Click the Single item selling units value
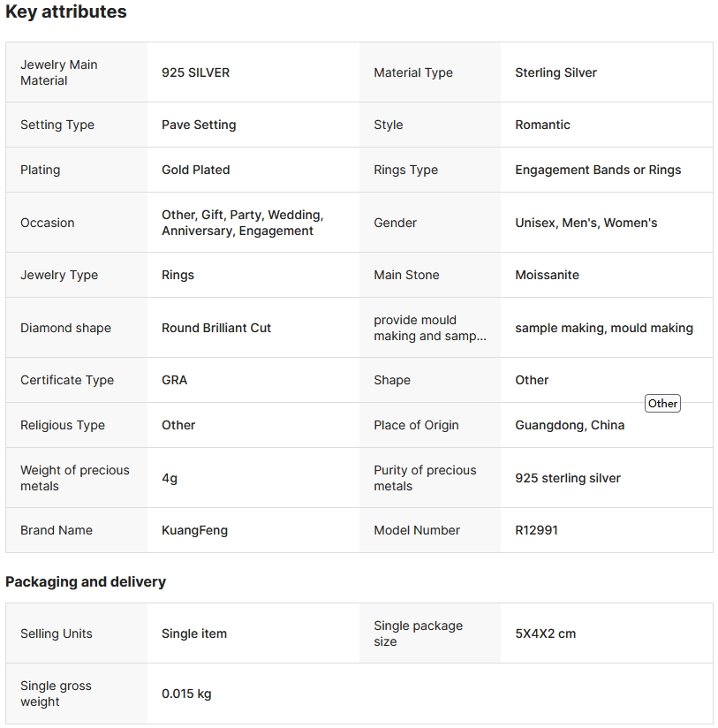Screen dimensions: 718x728 click(x=194, y=633)
